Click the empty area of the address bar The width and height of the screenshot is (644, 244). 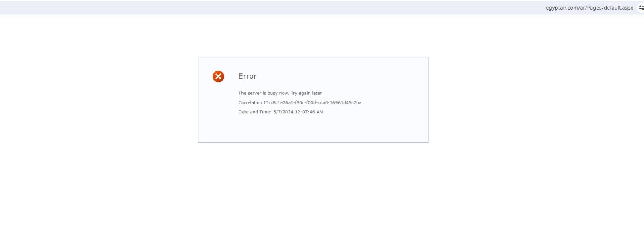[x=282, y=8]
